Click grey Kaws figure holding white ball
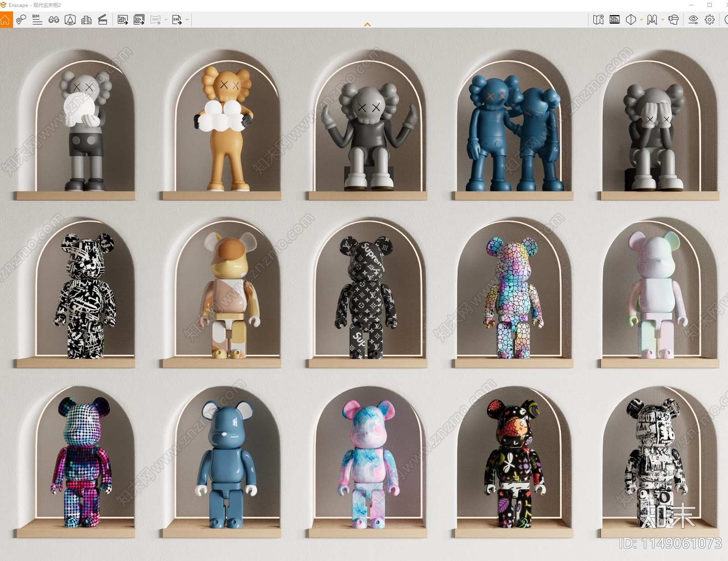 click(85, 130)
